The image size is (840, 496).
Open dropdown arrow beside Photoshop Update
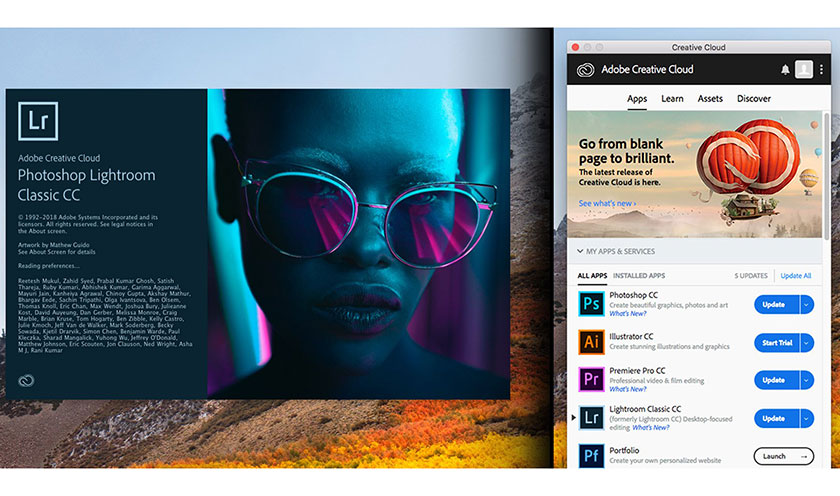[806, 304]
